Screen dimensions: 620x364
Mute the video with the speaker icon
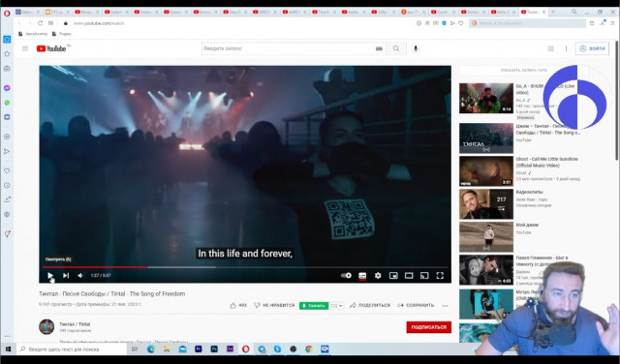pos(80,276)
